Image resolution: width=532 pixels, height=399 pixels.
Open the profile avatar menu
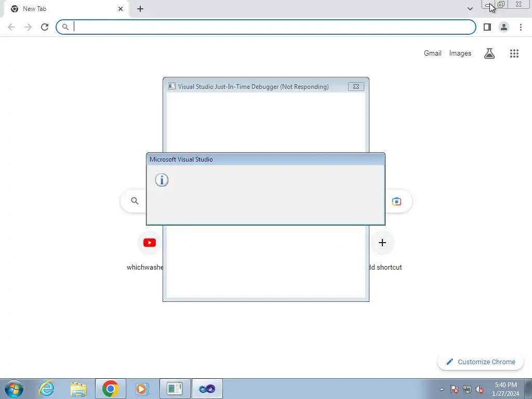504,27
